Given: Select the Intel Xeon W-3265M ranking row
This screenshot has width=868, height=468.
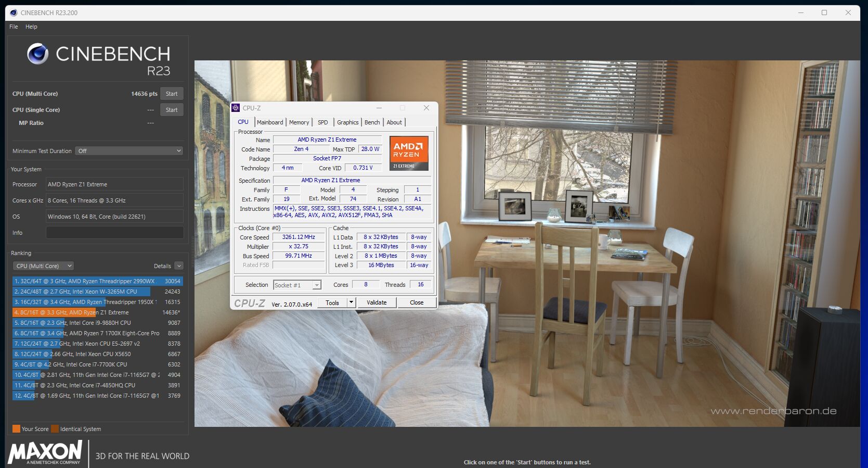Looking at the screenshot, I should tap(97, 292).
